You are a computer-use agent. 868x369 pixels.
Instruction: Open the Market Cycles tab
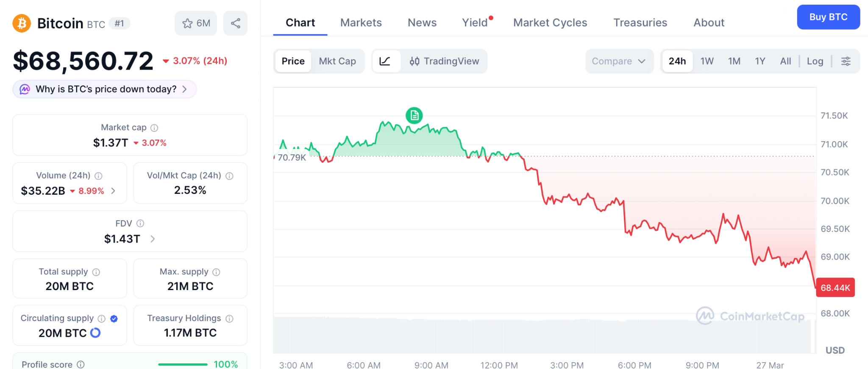click(550, 22)
